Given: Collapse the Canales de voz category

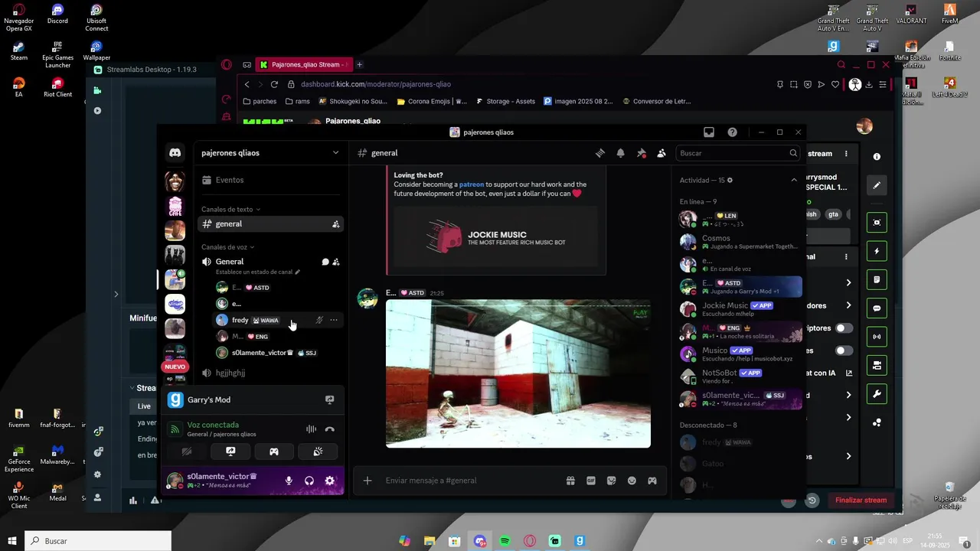Looking at the screenshot, I should tap(228, 247).
